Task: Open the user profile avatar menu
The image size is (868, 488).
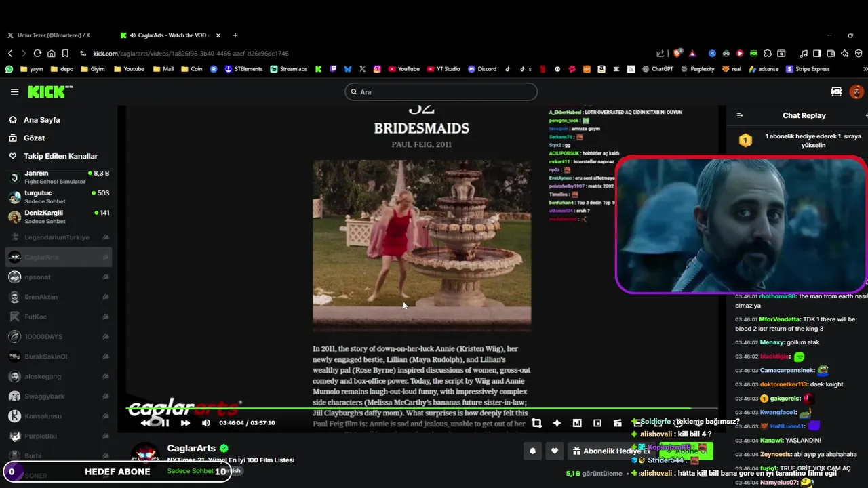Action: click(856, 91)
